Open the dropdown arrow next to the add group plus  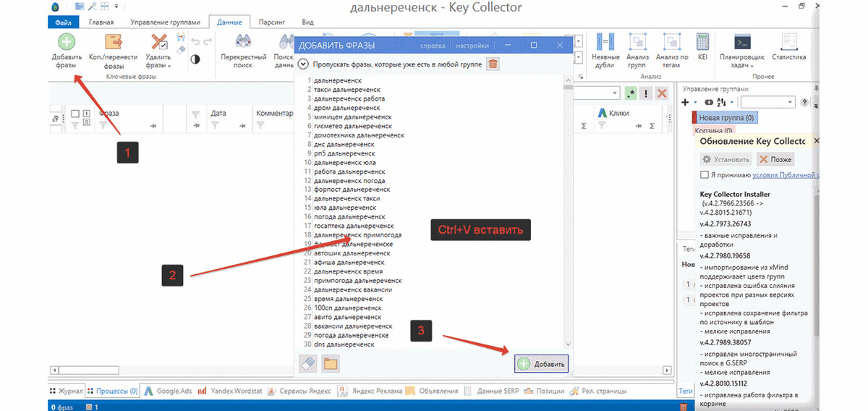694,103
